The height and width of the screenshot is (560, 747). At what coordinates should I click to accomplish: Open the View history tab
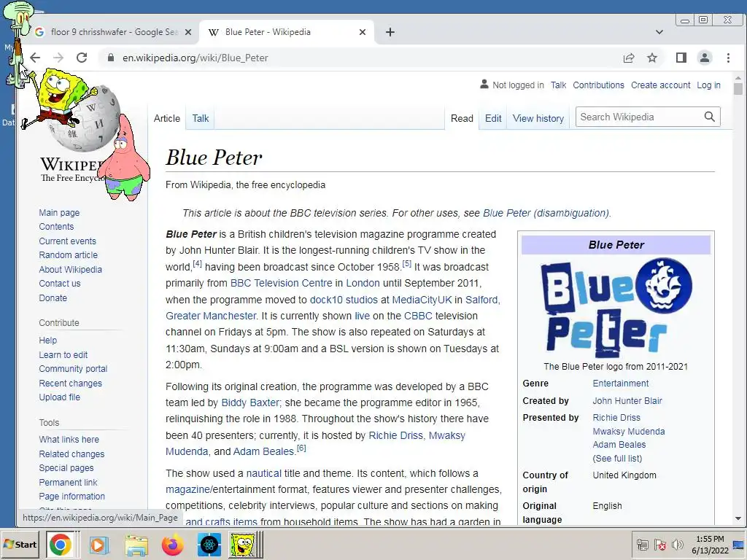538,118
